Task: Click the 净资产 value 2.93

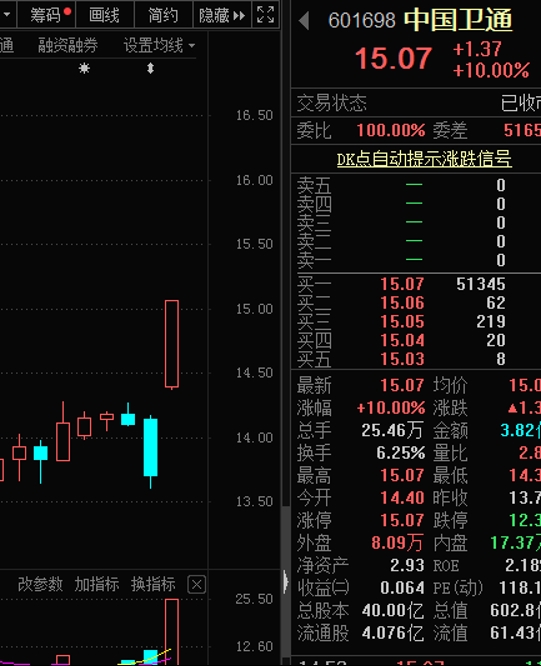Action: 407,565
